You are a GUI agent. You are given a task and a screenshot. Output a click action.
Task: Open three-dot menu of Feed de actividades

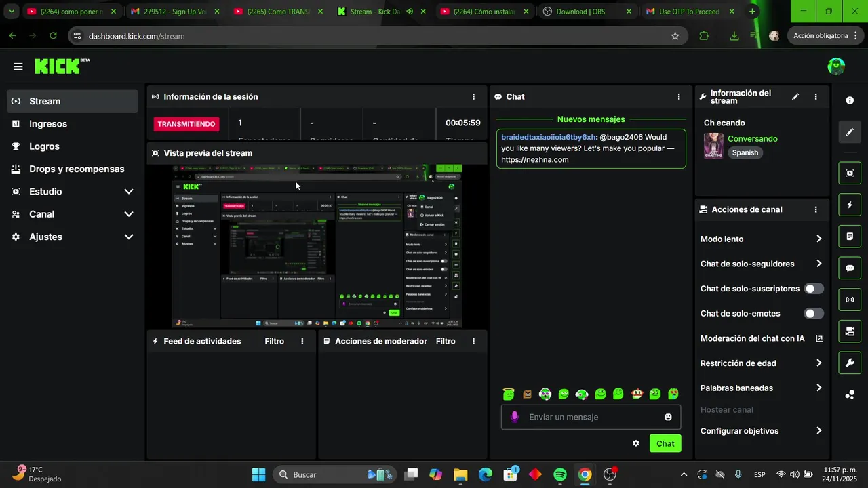(x=302, y=341)
